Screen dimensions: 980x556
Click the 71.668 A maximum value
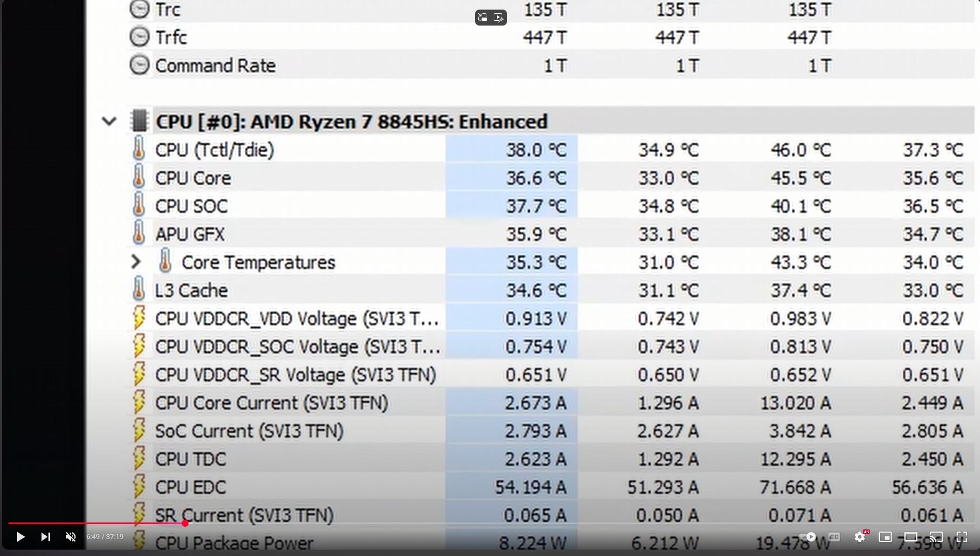(795, 487)
